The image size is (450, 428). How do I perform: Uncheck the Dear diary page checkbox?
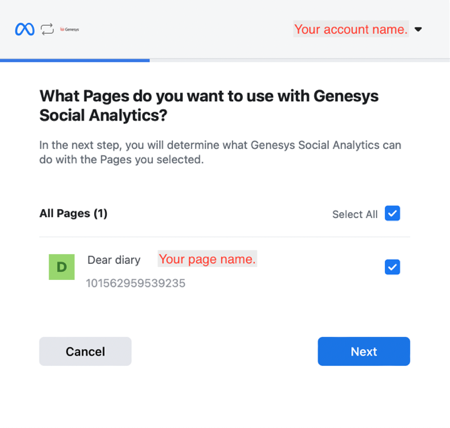tap(392, 267)
